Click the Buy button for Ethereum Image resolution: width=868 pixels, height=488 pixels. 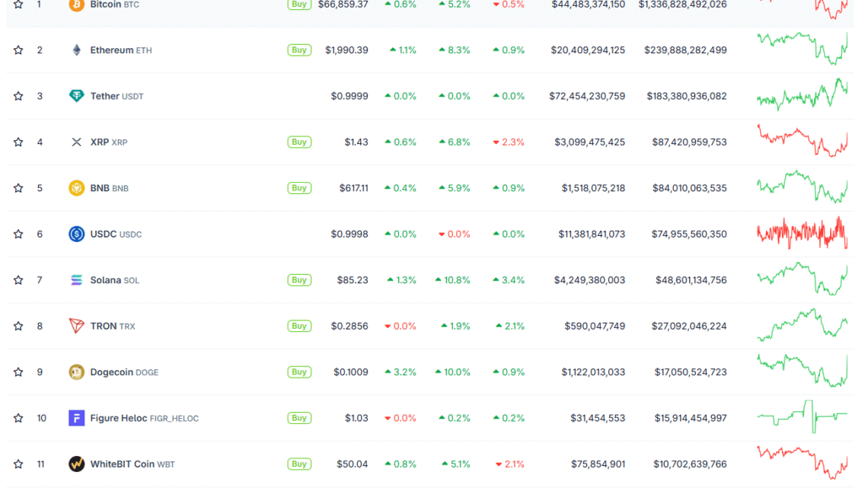coord(299,49)
